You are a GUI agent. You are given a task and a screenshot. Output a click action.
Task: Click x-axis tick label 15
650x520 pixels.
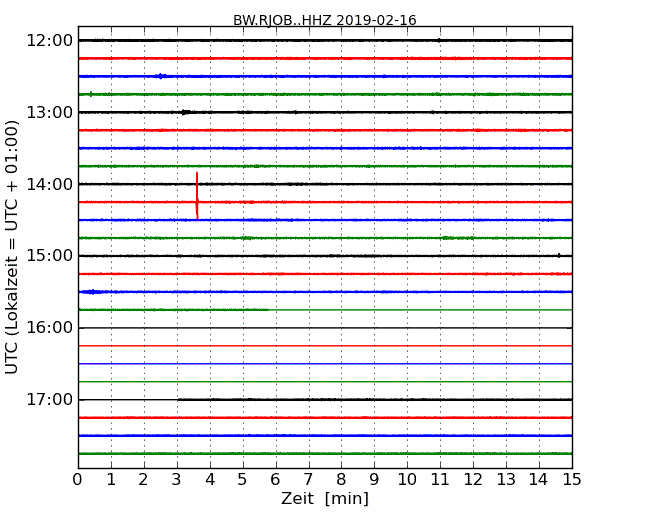(x=572, y=480)
